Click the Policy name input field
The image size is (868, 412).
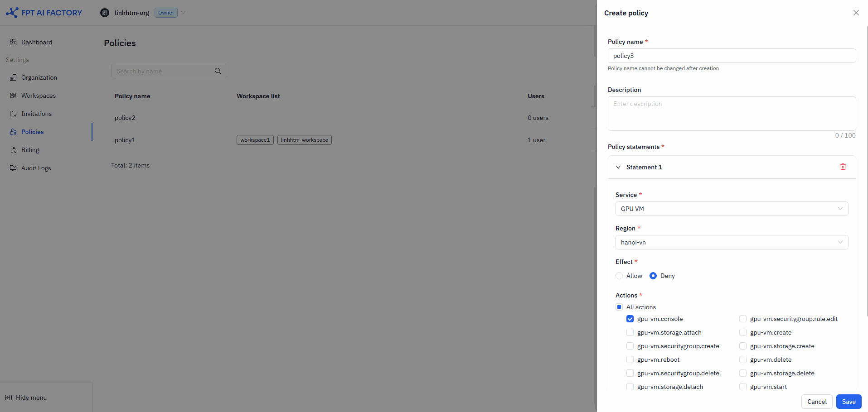(x=732, y=56)
